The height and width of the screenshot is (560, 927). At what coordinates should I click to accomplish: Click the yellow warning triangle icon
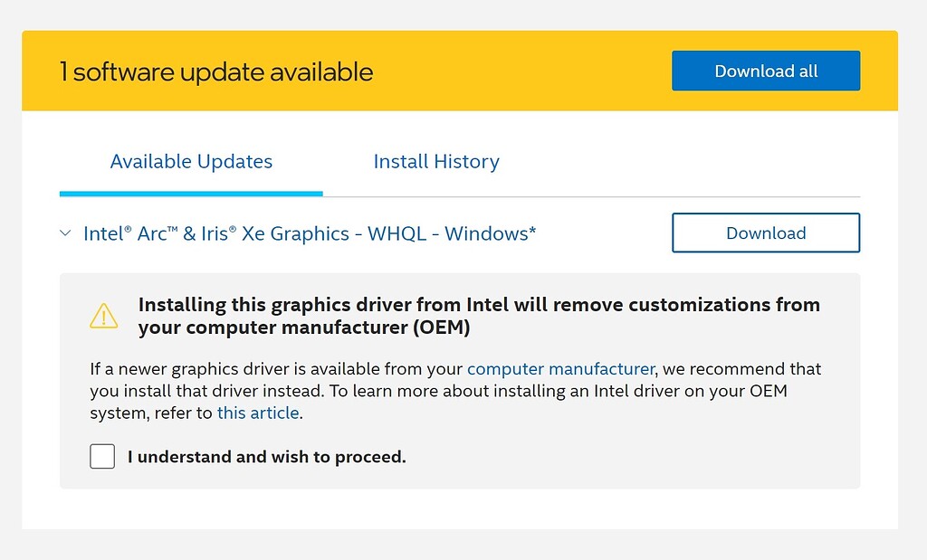pyautogui.click(x=103, y=315)
